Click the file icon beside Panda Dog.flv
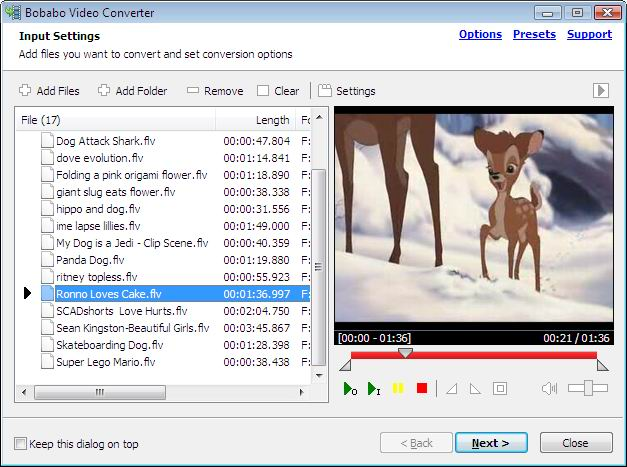Viewport: 627px width, 467px height. (47, 260)
